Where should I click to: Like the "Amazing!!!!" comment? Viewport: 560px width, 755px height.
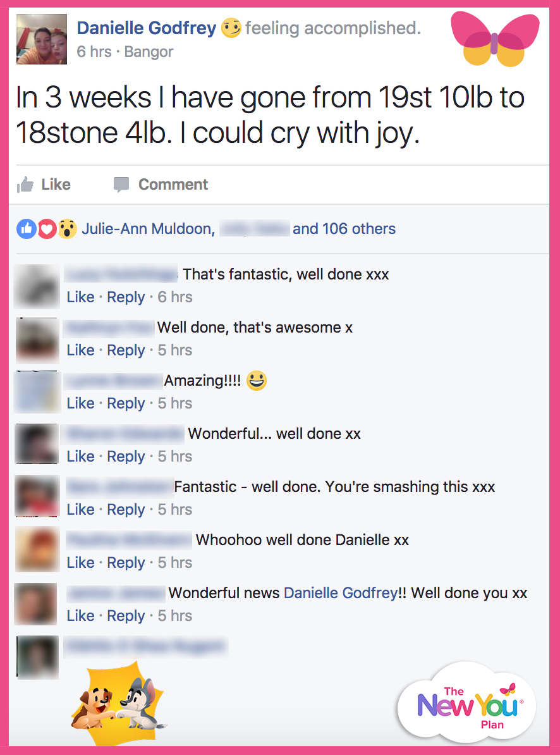[80, 403]
